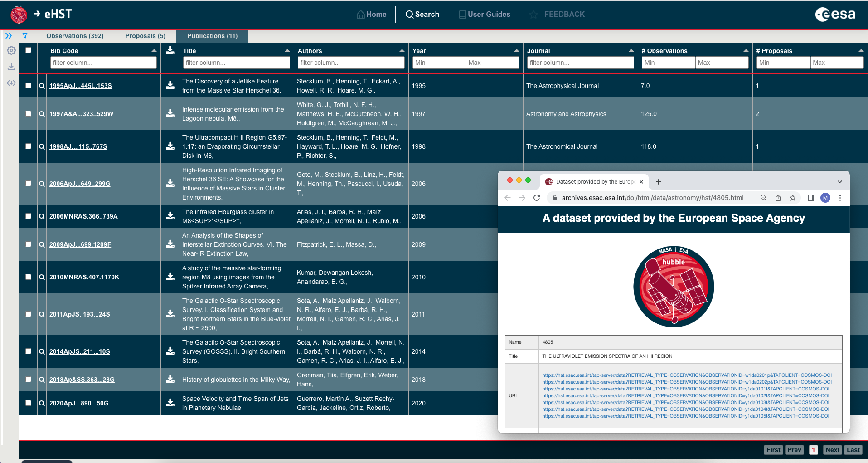Expand the left sidebar with double chevron
The height and width of the screenshot is (463, 868).
click(x=9, y=36)
